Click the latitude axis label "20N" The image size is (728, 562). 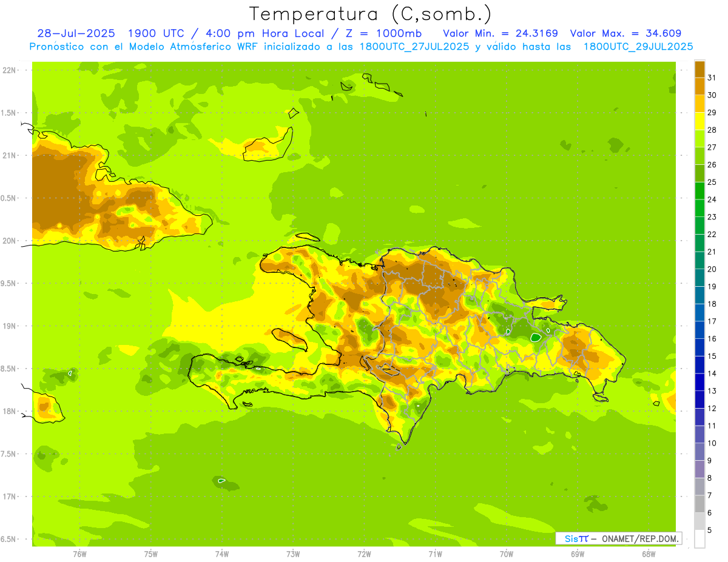click(10, 241)
